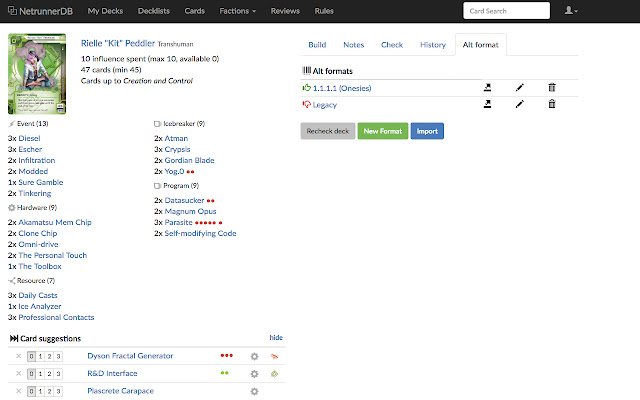Open the Yog.0 card link
Viewport: 640px width, 400px height.
click(174, 171)
